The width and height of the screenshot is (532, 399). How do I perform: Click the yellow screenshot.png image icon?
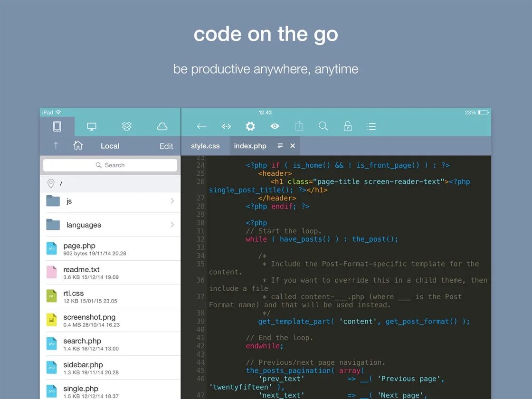point(52,320)
